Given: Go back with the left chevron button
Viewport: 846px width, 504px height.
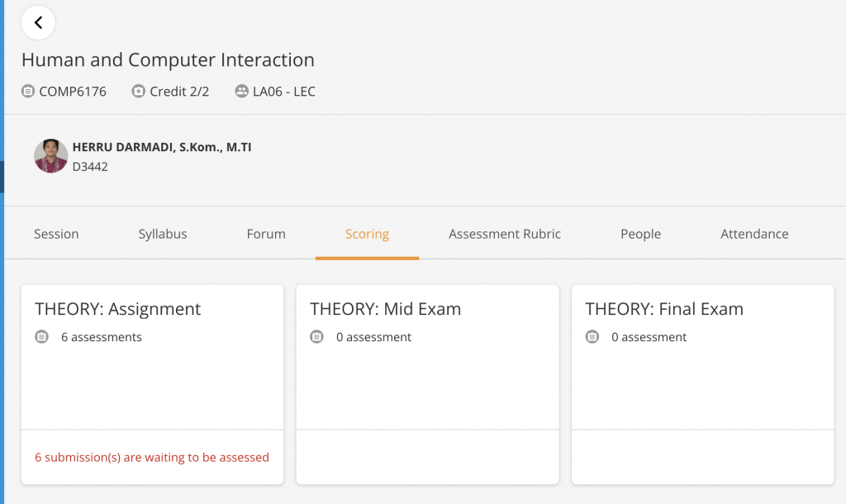Looking at the screenshot, I should tap(38, 22).
